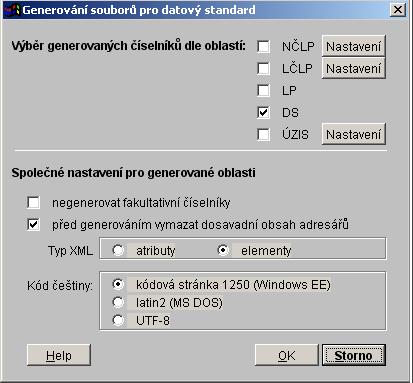Open Nastavení for ÚZIS
Image resolution: width=413 pixels, height=383 pixels.
point(354,134)
